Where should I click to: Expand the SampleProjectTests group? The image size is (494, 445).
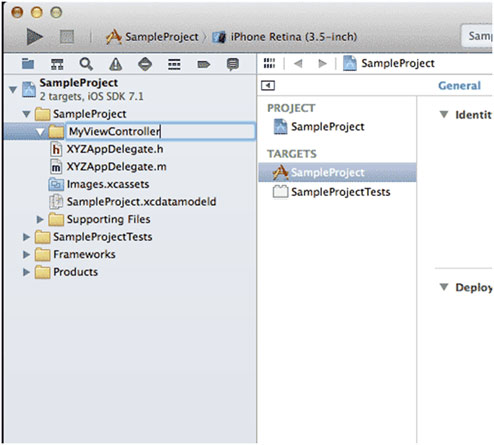(26, 237)
